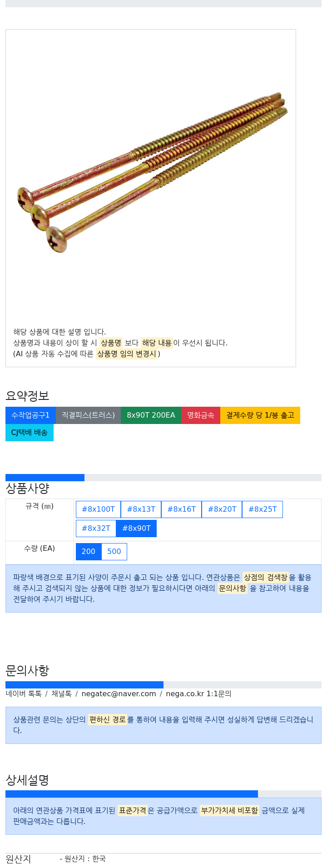Click the 결제수량 당 1/봉 출고 badge
The height and width of the screenshot is (868, 327).
(260, 415)
